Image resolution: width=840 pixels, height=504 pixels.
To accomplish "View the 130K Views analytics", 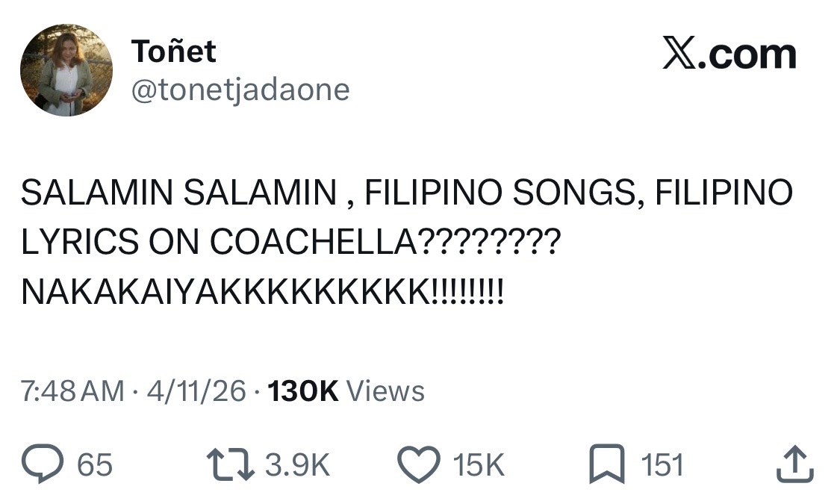I will [346, 391].
